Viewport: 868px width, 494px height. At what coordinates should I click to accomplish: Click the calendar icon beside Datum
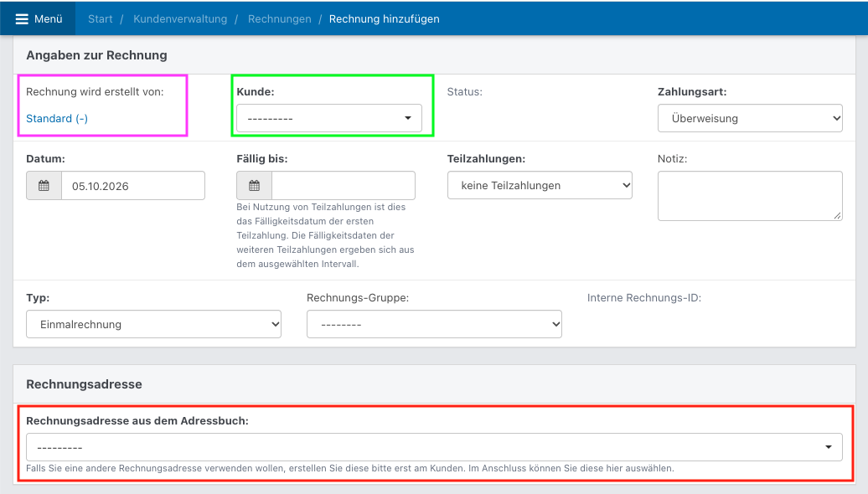44,185
